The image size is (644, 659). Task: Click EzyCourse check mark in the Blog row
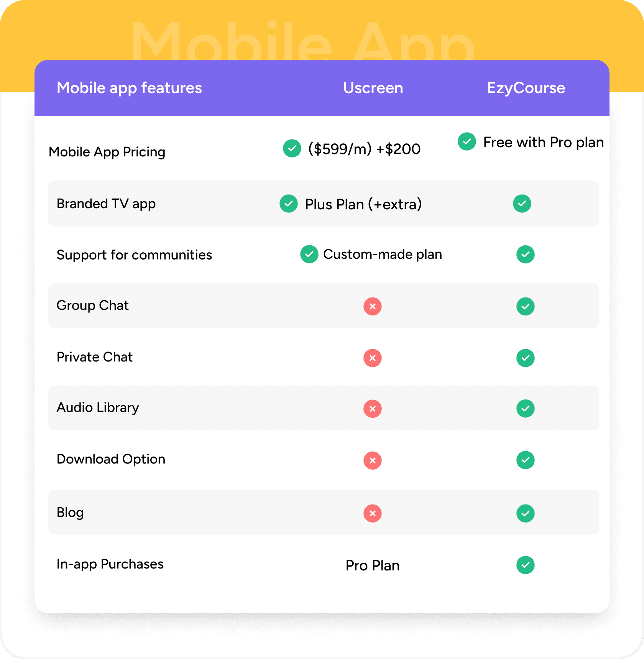(x=526, y=513)
